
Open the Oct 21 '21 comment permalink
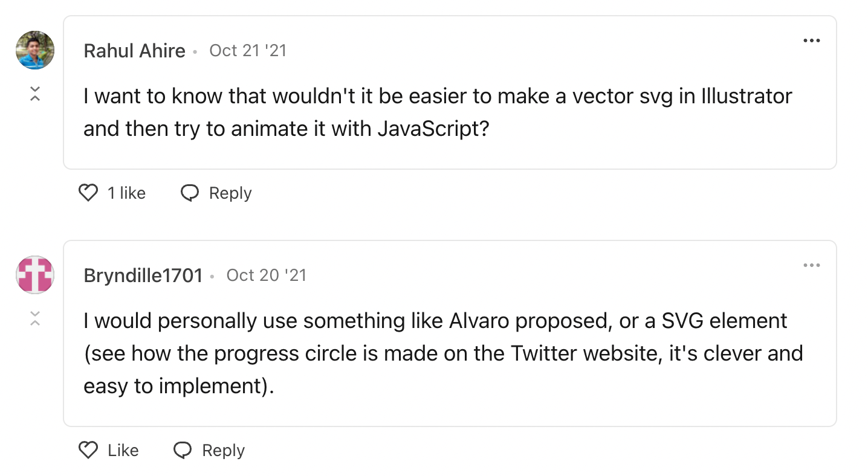(x=248, y=51)
